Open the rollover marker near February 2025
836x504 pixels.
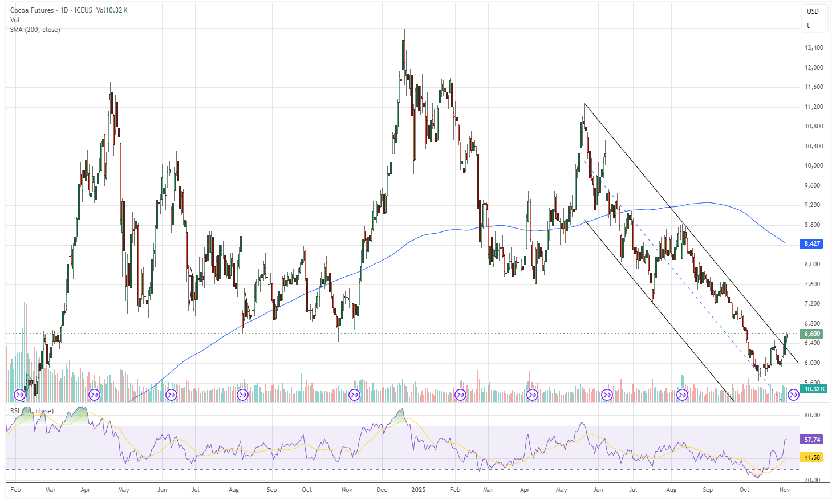point(460,395)
